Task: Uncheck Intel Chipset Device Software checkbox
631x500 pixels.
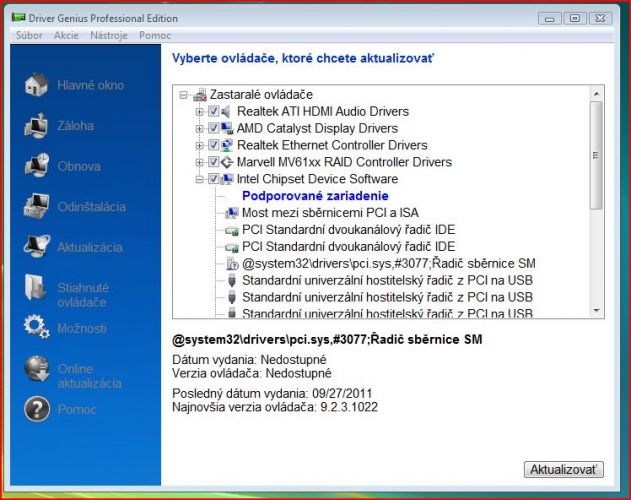Action: click(x=213, y=179)
